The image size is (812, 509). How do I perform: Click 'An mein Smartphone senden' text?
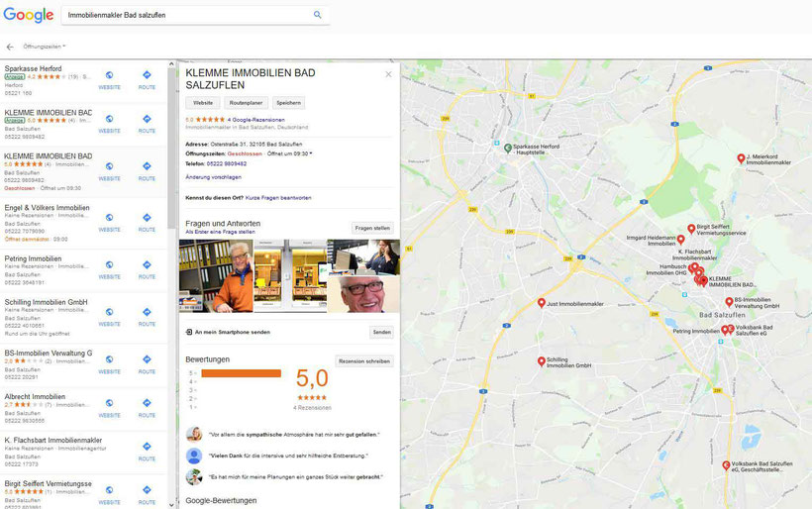pyautogui.click(x=232, y=332)
